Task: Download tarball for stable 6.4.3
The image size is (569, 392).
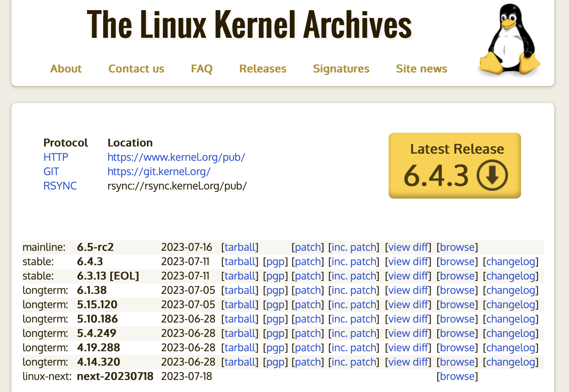Action: point(240,262)
